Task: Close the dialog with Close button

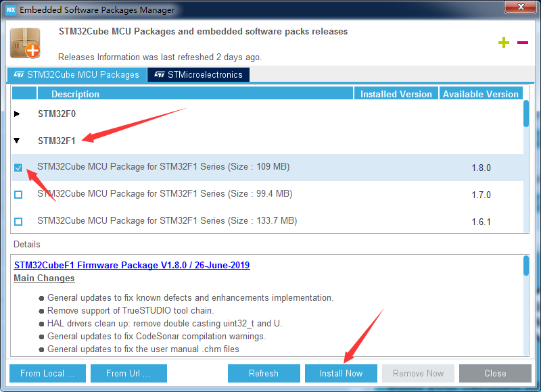Action: [x=495, y=373]
